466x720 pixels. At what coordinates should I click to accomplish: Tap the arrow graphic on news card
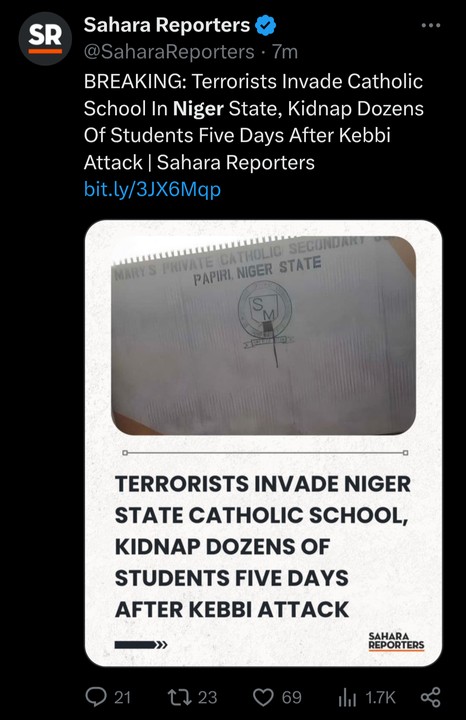click(x=141, y=645)
